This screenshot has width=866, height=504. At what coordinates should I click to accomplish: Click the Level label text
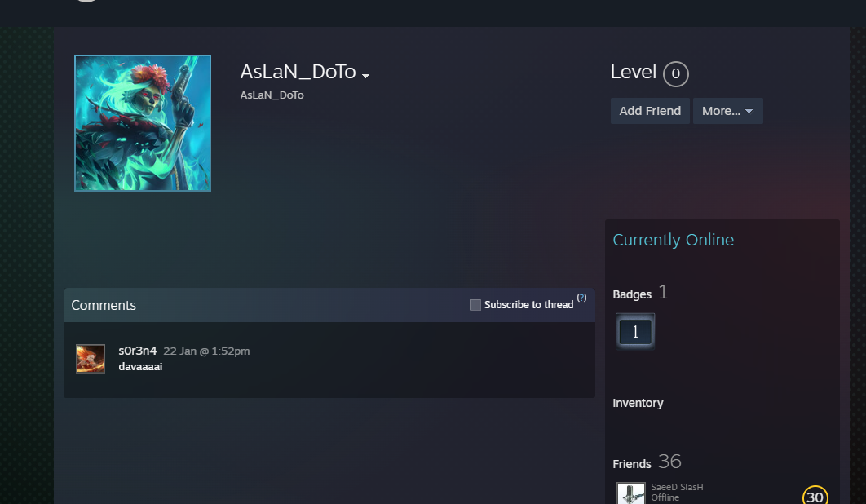(x=634, y=72)
